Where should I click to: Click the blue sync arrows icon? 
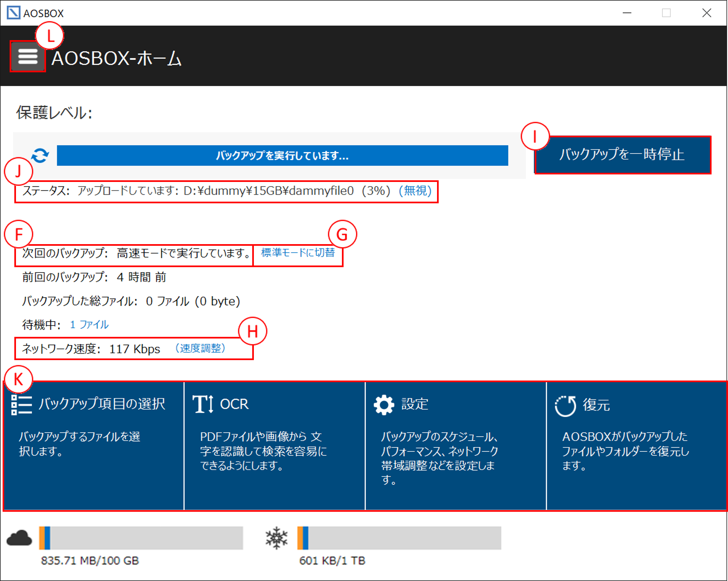coord(40,156)
